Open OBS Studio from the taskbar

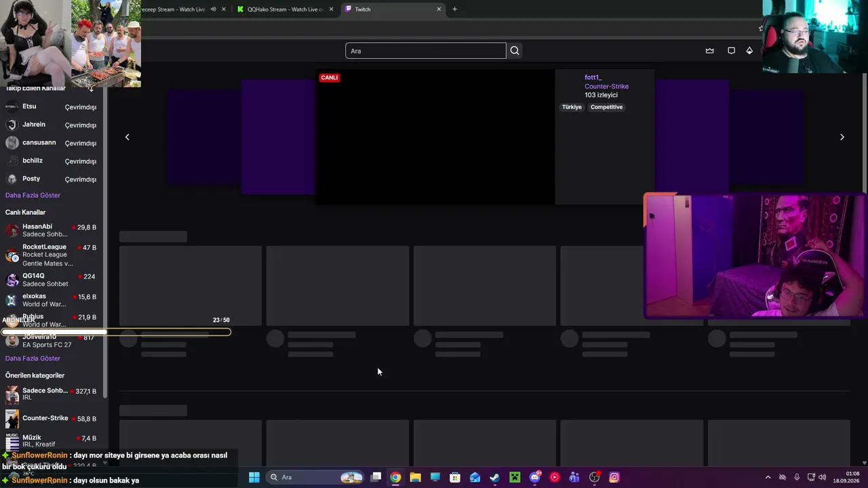(595, 477)
